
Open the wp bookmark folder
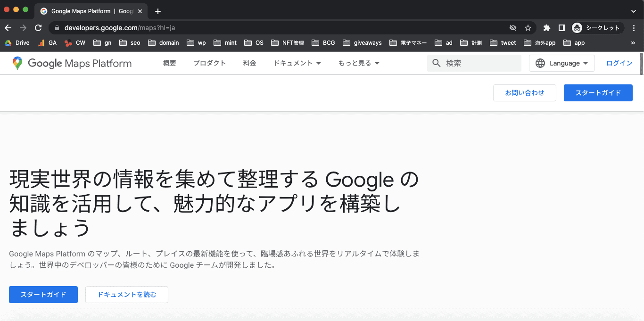pos(196,43)
